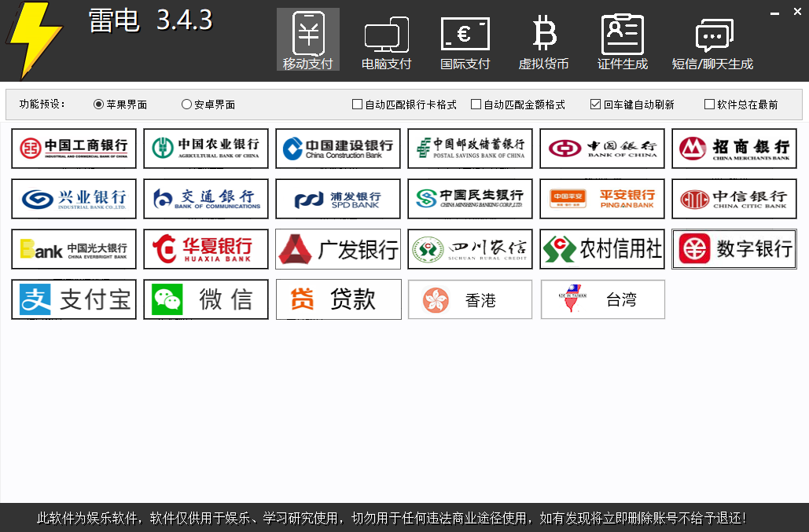The height and width of the screenshot is (532, 809).
Task: Click the 中国银行 bank entry
Action: click(601, 149)
